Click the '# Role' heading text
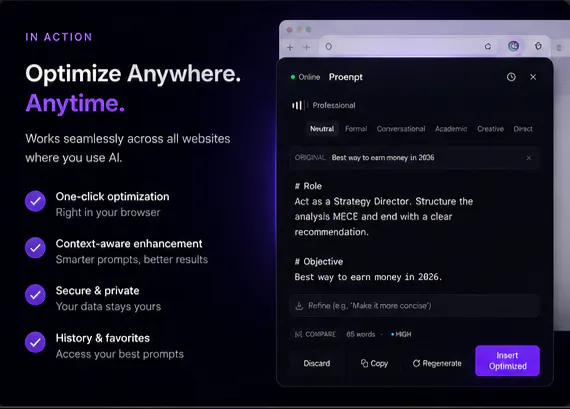Image resolution: width=570 pixels, height=409 pixels. 308,186
